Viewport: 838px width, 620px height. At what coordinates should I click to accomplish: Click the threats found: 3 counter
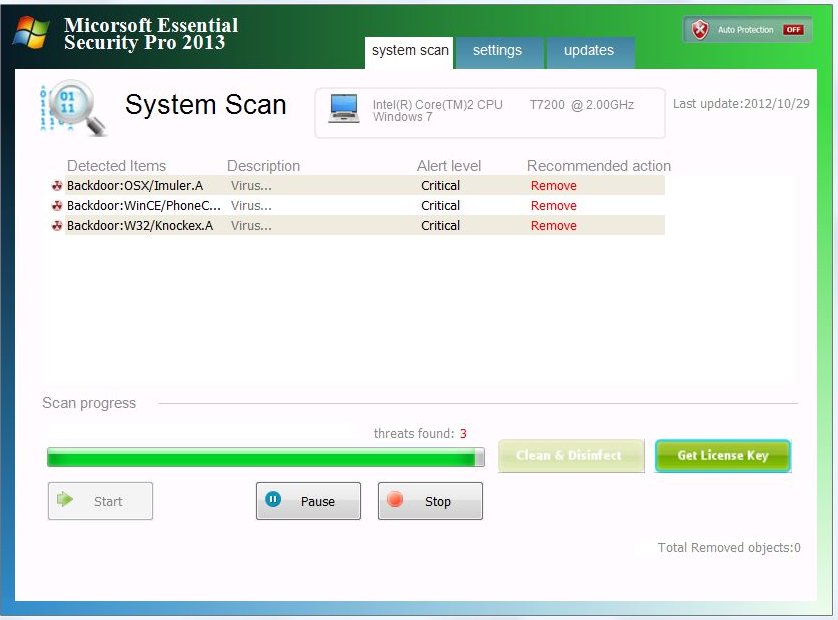coord(420,433)
